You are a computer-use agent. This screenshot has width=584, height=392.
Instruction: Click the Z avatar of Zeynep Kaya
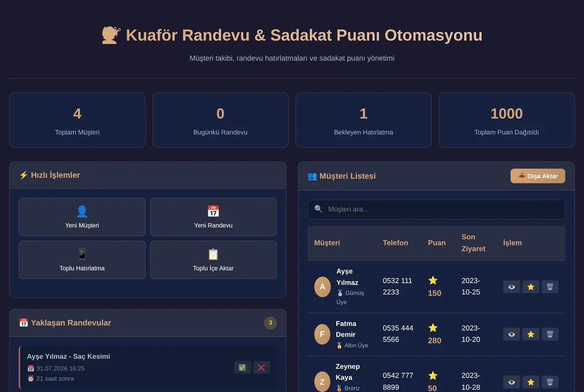click(322, 382)
